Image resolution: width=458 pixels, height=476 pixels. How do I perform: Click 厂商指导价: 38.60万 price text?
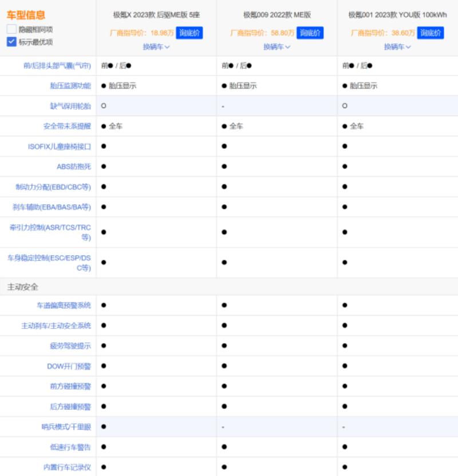point(383,33)
